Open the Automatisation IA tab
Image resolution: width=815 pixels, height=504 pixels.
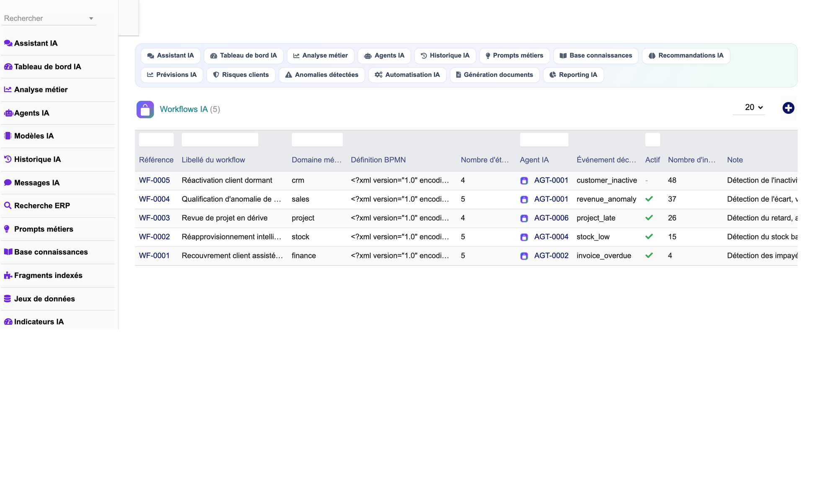[407, 75]
